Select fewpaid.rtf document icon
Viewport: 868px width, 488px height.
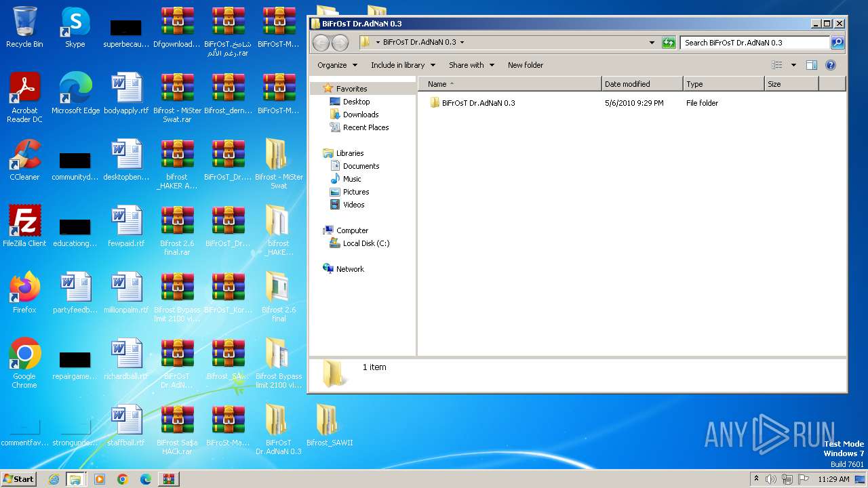click(x=126, y=226)
